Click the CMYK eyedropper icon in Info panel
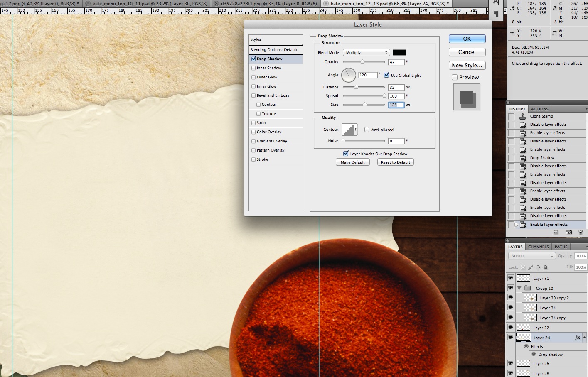 point(555,7)
